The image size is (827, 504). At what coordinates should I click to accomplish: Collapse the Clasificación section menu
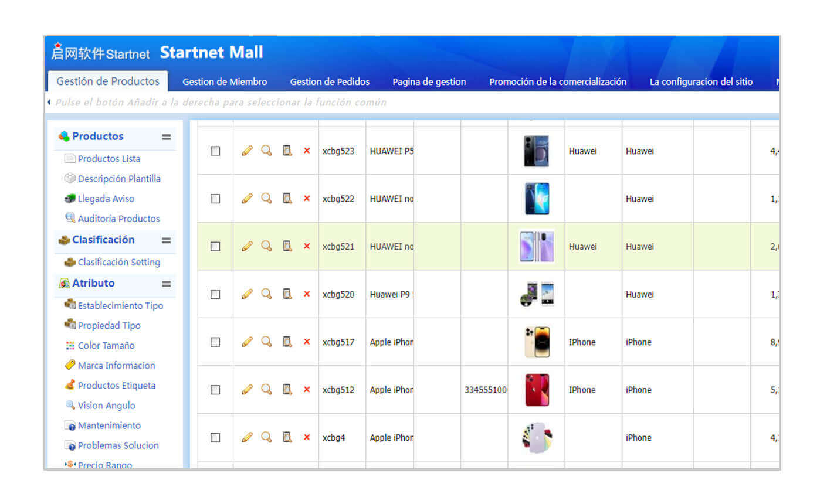click(167, 240)
